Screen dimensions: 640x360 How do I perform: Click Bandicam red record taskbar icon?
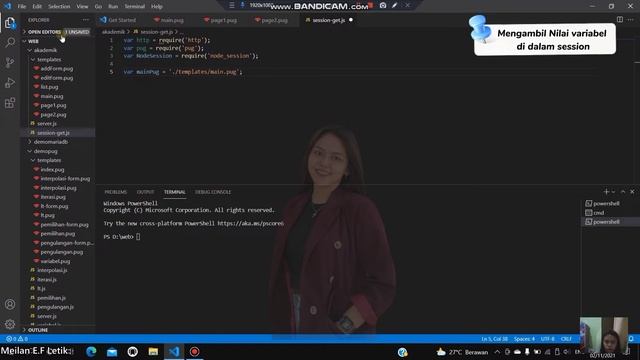coord(195,351)
